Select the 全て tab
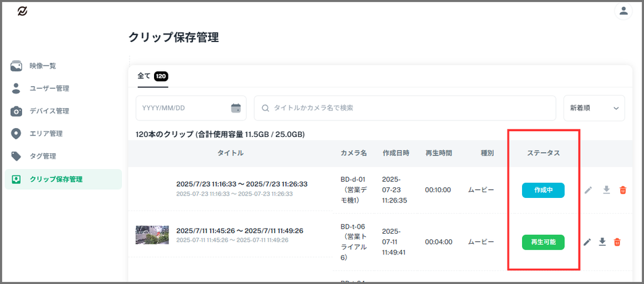 tap(153, 76)
